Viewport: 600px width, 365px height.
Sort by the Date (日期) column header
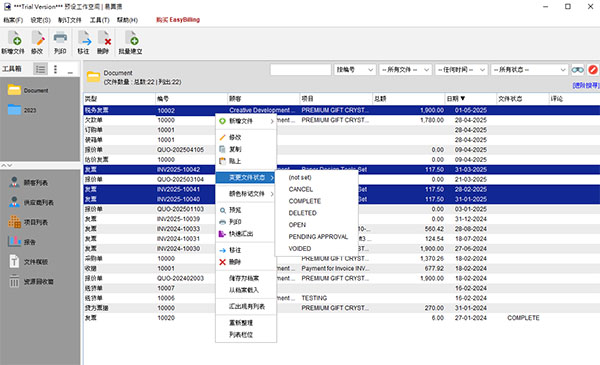471,99
